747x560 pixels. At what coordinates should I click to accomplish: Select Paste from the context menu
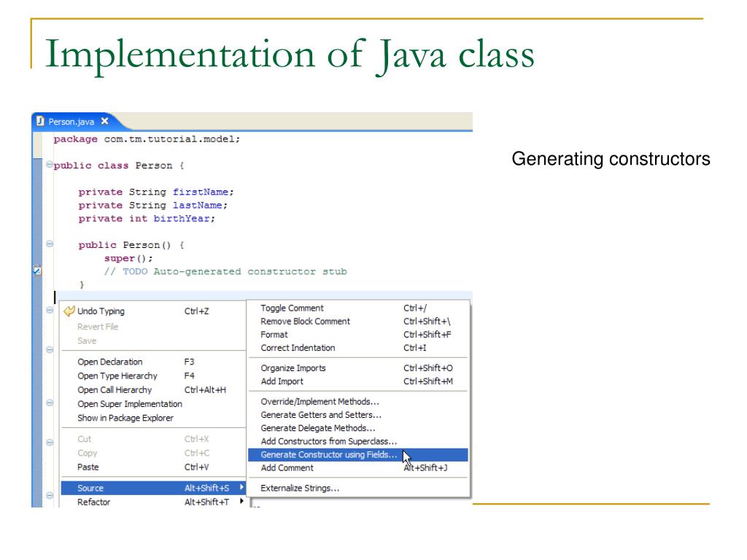point(153,467)
